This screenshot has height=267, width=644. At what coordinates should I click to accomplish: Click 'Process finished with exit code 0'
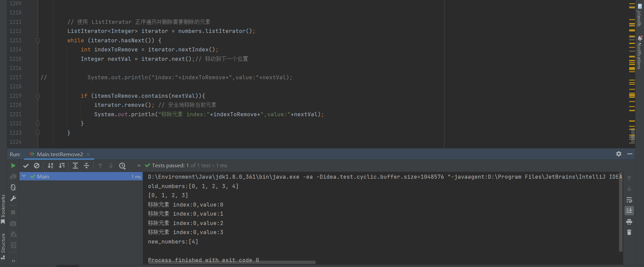[x=203, y=260]
